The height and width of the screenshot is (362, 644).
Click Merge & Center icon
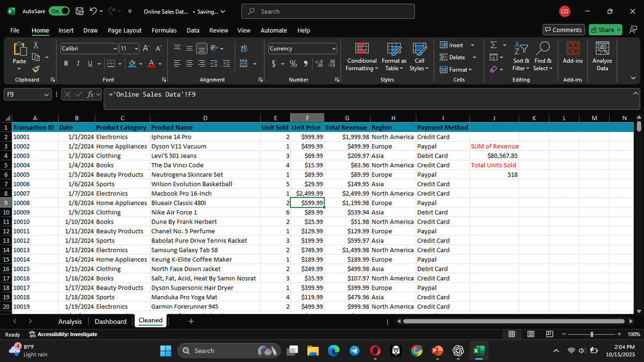point(243,64)
